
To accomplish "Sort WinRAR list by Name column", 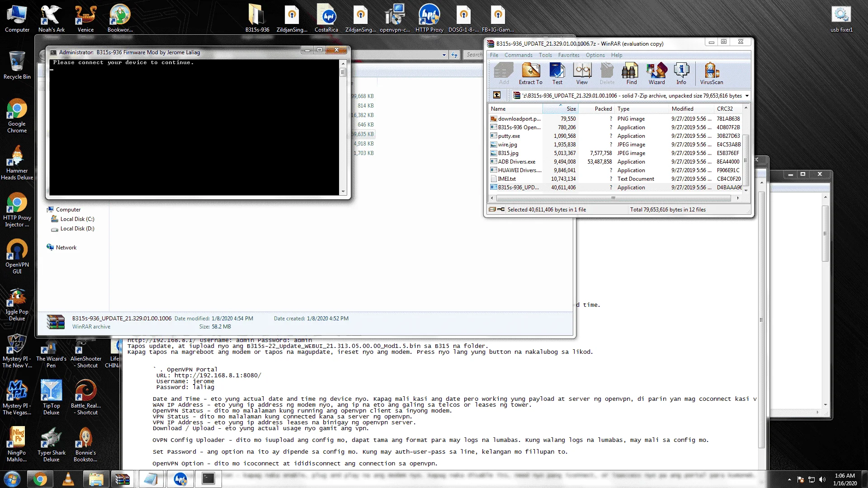I will [515, 108].
